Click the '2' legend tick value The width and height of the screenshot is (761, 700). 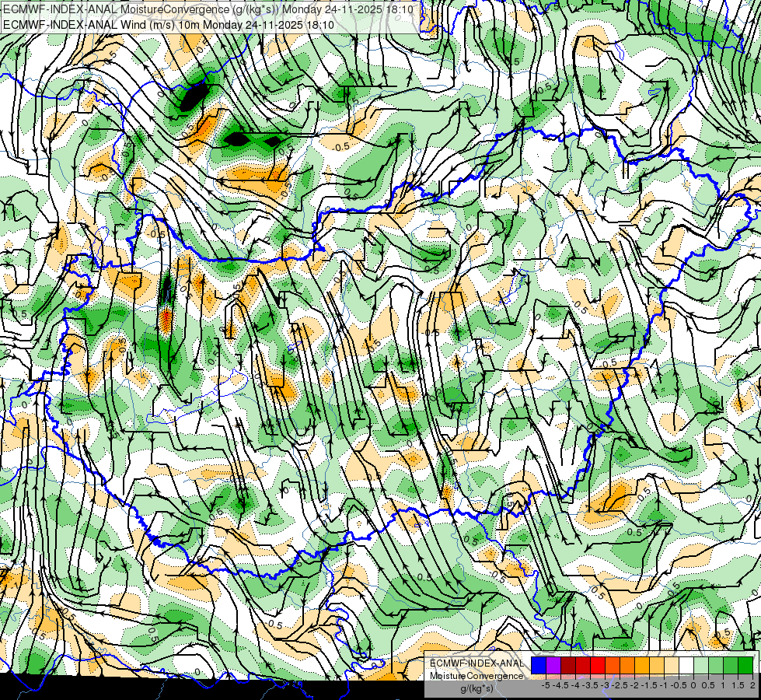(752, 685)
